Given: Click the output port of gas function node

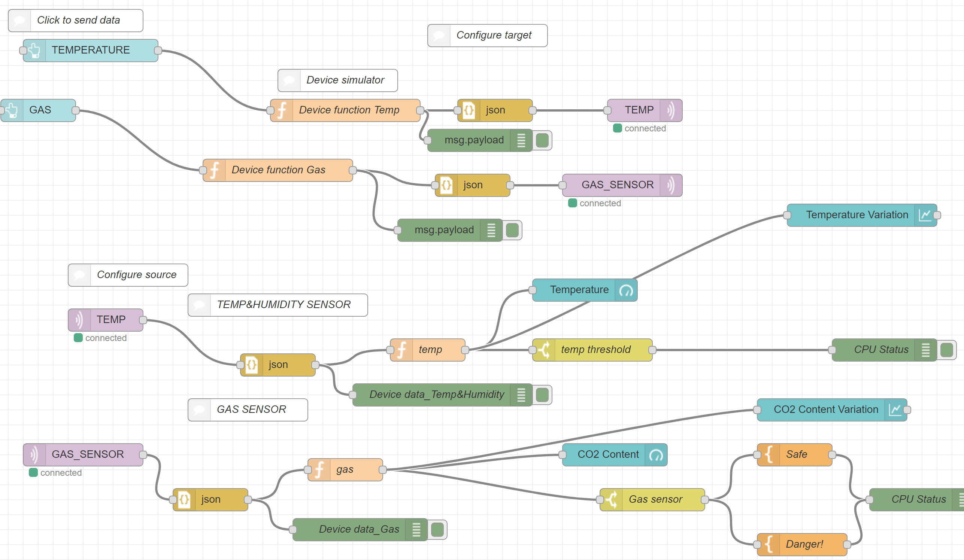Looking at the screenshot, I should pyautogui.click(x=382, y=470).
